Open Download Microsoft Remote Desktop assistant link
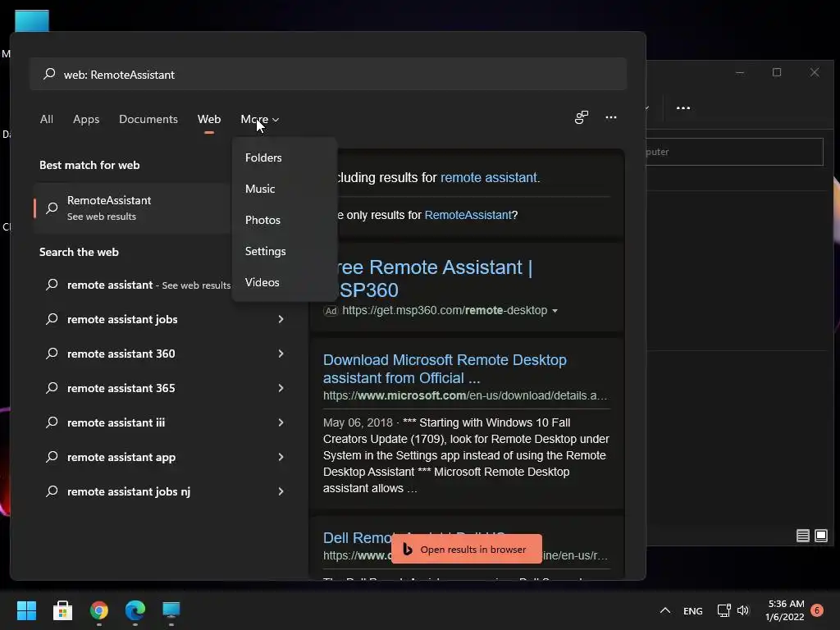 click(x=445, y=368)
